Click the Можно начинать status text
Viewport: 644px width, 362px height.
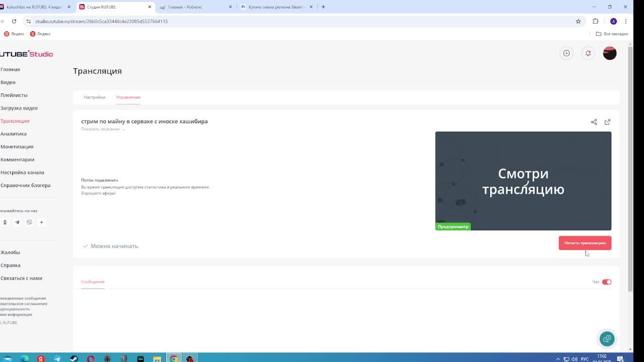pos(114,246)
